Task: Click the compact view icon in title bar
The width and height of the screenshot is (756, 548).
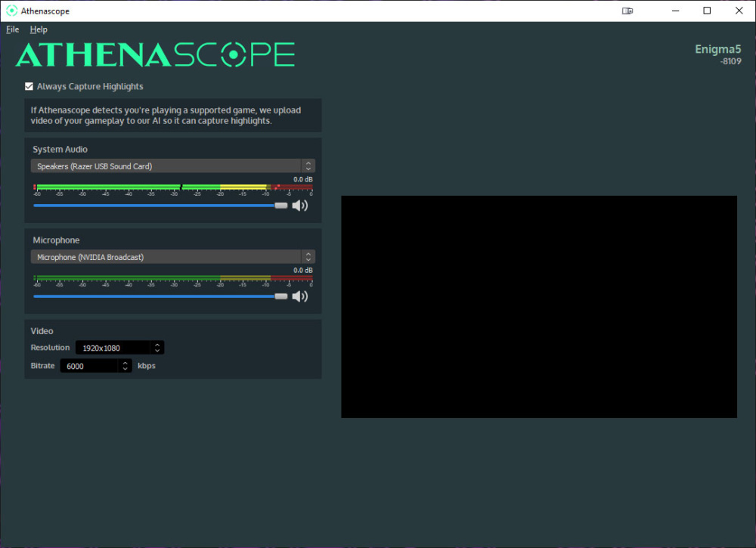Action: [x=627, y=11]
